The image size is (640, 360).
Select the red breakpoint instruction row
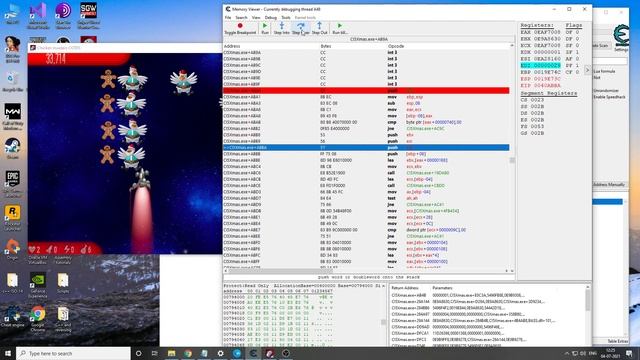coord(366,91)
